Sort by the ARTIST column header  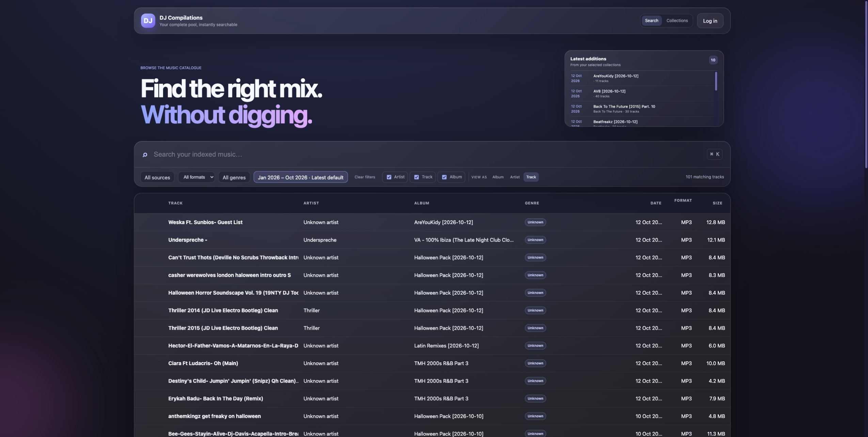point(311,203)
